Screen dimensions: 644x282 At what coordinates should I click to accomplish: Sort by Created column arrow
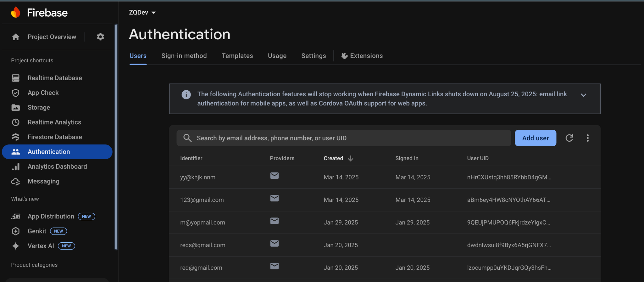tap(350, 158)
